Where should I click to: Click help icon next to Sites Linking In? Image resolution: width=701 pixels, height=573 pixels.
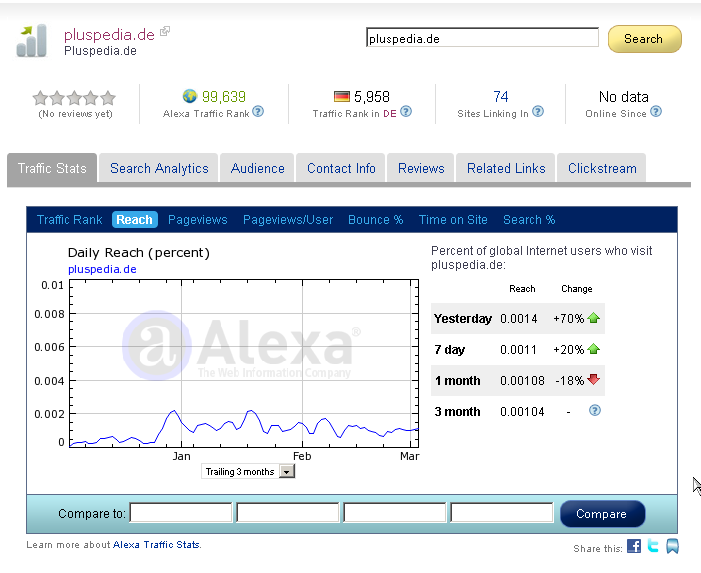click(538, 111)
